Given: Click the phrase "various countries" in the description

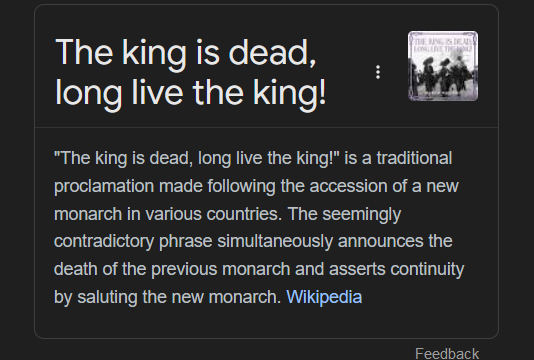Looking at the screenshot, I should [214, 214].
